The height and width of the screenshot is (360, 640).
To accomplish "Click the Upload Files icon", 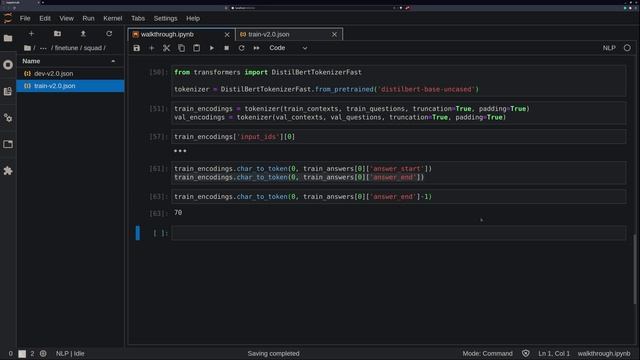I will pos(83,34).
